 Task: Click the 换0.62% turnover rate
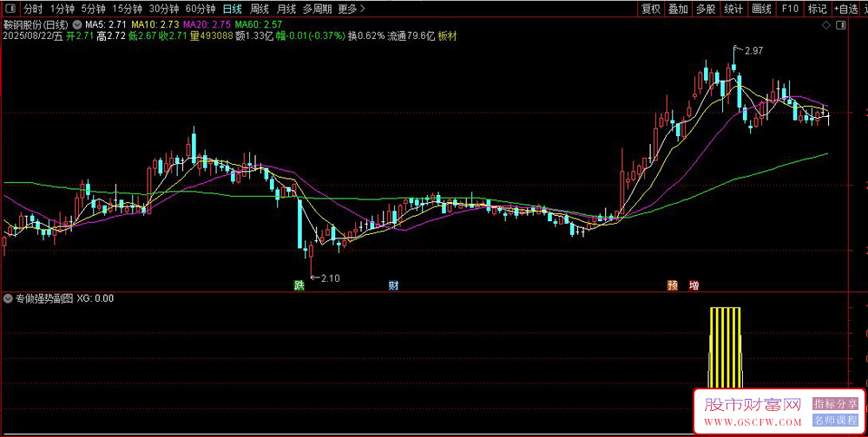[366, 36]
